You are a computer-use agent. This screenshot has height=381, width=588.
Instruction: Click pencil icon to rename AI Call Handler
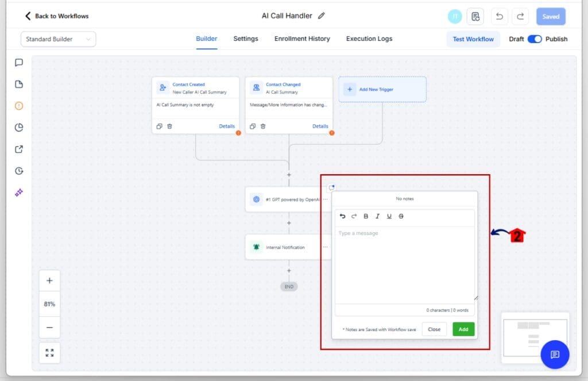coord(322,16)
